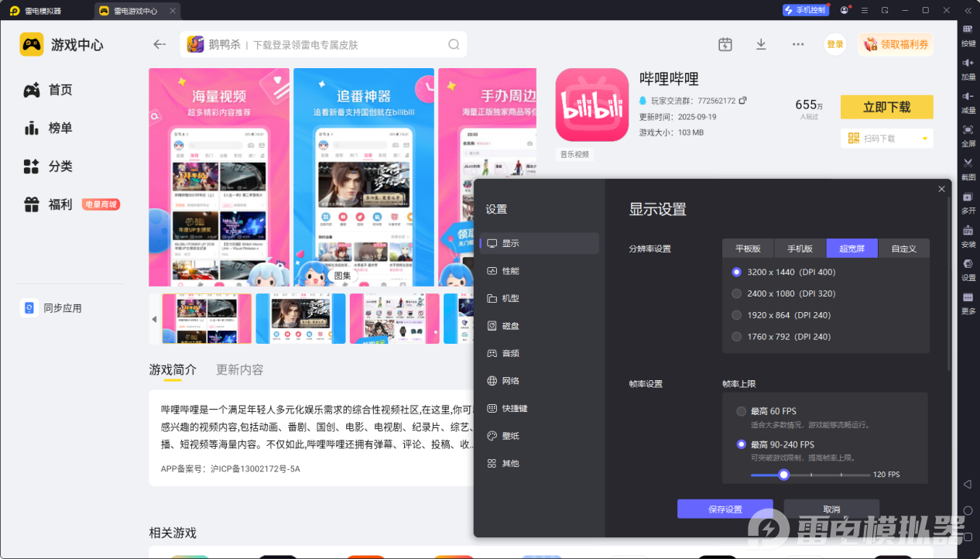This screenshot has height=559, width=980.
Task: Adjust the FPS upper limit slider
Action: point(783,474)
